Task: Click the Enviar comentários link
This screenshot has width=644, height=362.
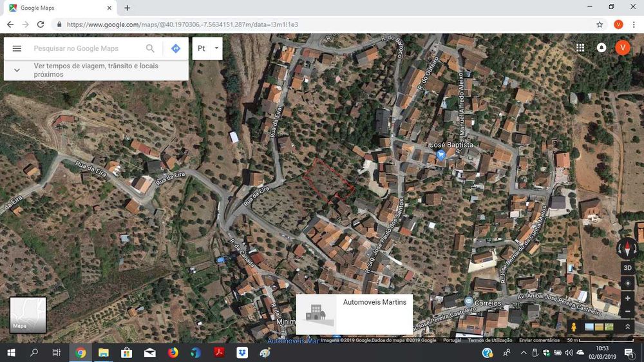Action: point(539,340)
